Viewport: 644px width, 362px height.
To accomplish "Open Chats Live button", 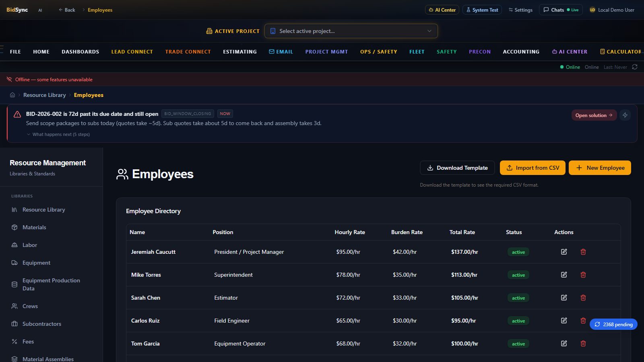I will point(561,10).
